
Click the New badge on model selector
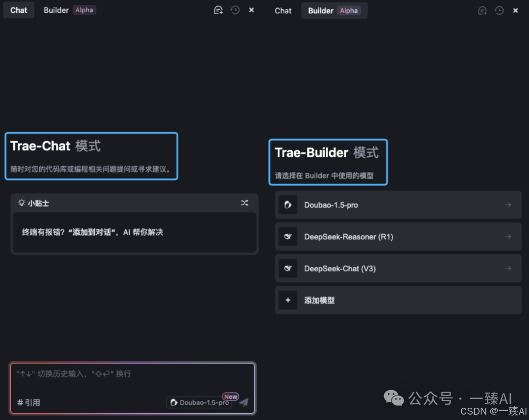tap(231, 396)
